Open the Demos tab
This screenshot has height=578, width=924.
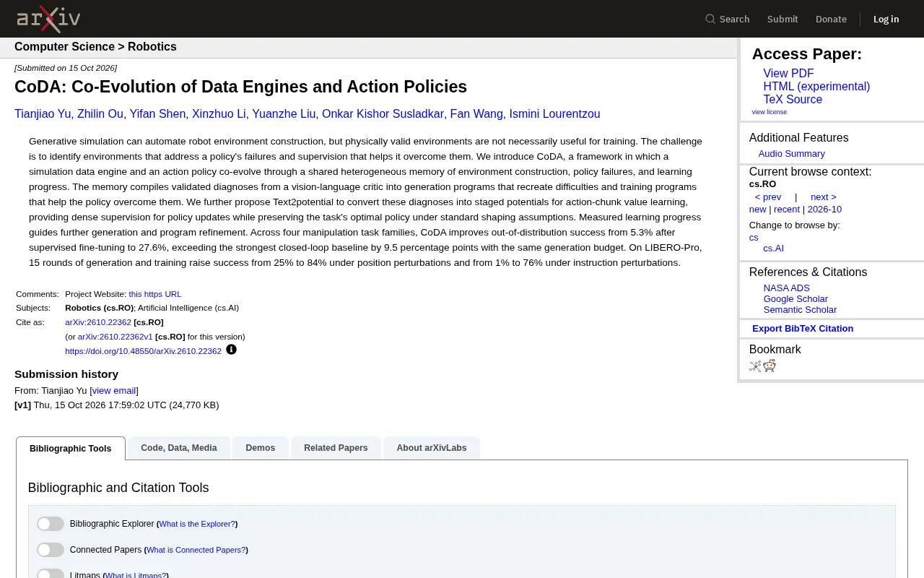[261, 448]
